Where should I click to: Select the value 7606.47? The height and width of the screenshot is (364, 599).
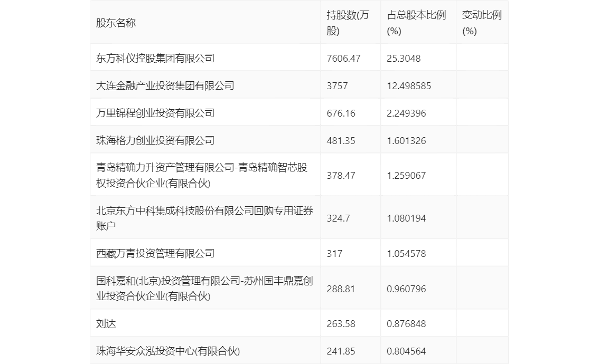click(x=343, y=59)
